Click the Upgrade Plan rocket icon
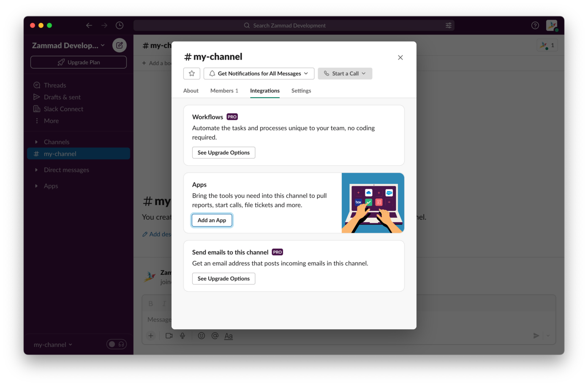The height and width of the screenshot is (386, 588). pyautogui.click(x=61, y=62)
